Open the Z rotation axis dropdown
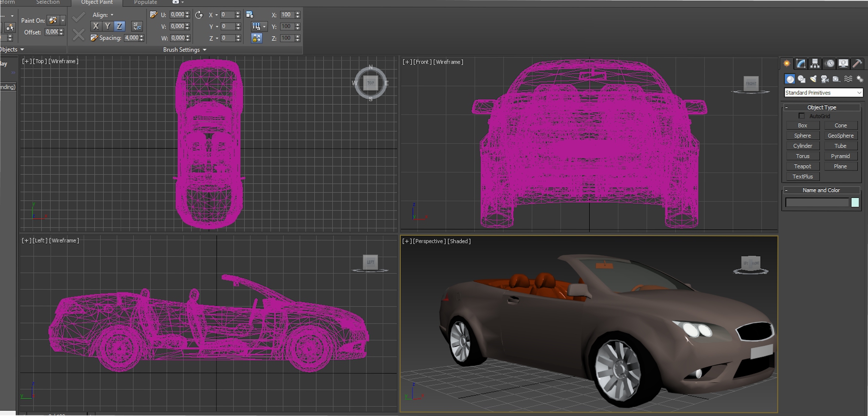The height and width of the screenshot is (416, 868). click(217, 38)
